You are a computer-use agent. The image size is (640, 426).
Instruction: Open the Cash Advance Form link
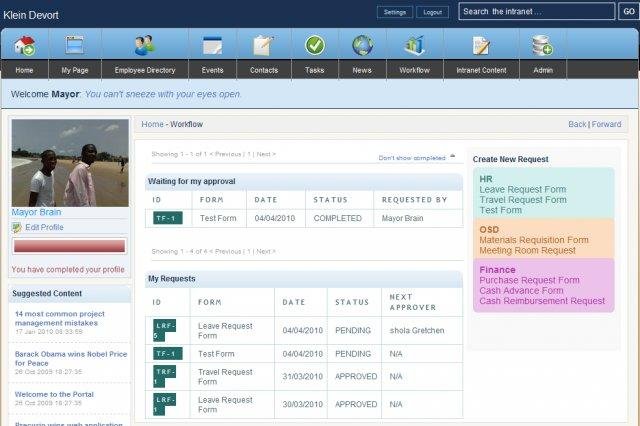[x=521, y=291]
